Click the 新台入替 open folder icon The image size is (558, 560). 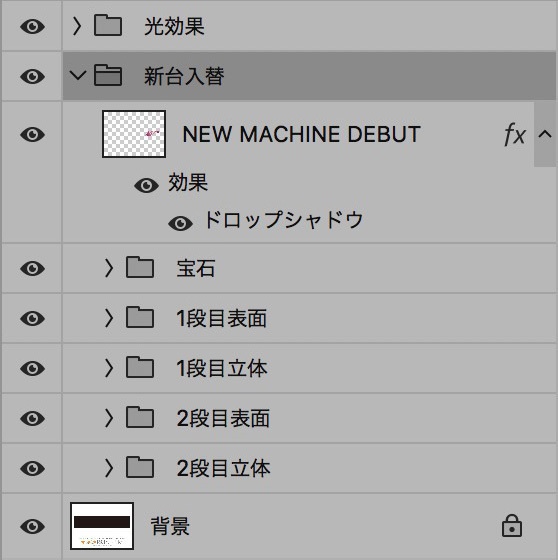[108, 75]
